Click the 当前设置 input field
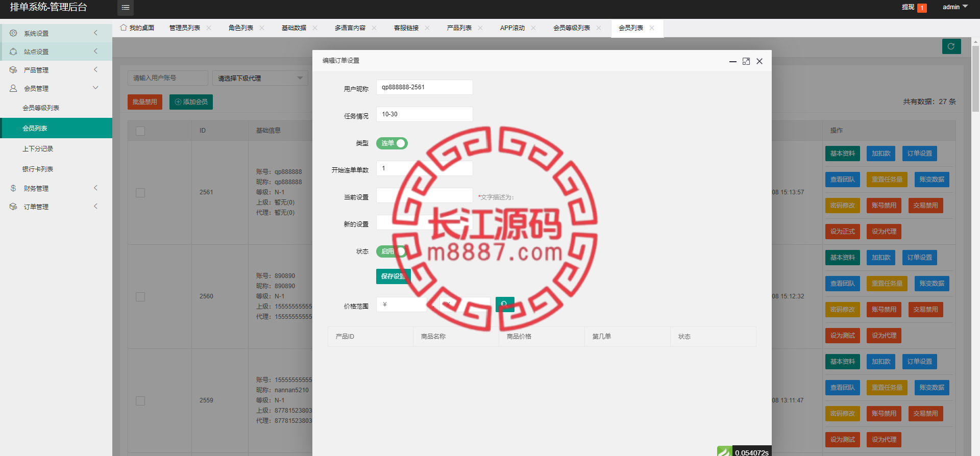Image resolution: width=980 pixels, height=456 pixels. pos(424,195)
